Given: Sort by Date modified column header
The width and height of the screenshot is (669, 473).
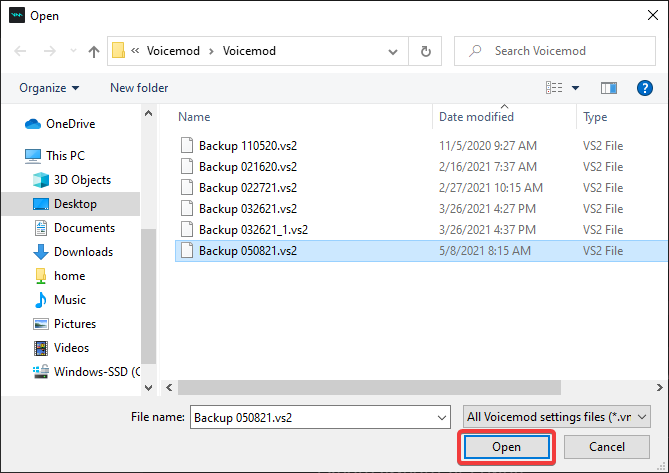Looking at the screenshot, I should 476,117.
